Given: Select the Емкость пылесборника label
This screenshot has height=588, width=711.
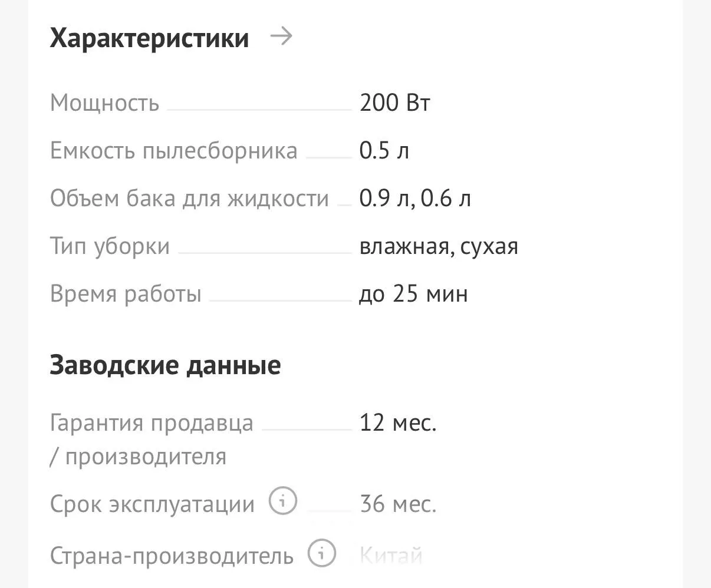Looking at the screenshot, I should (174, 151).
